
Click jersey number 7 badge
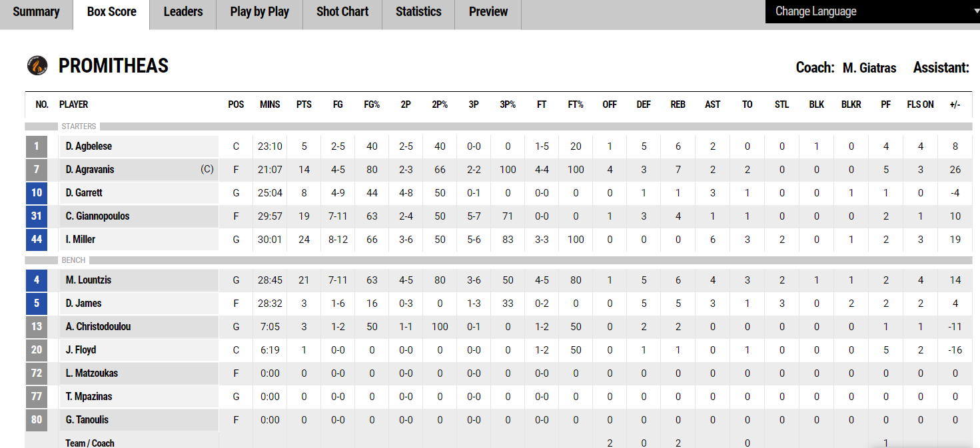(37, 170)
